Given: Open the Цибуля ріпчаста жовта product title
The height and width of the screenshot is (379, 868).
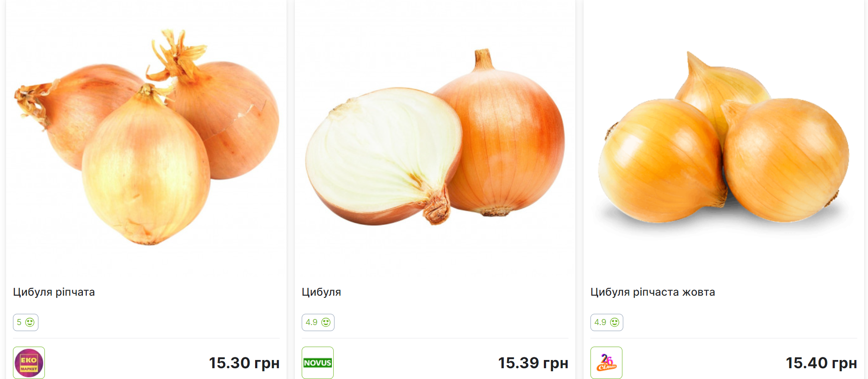Looking at the screenshot, I should pyautogui.click(x=653, y=292).
